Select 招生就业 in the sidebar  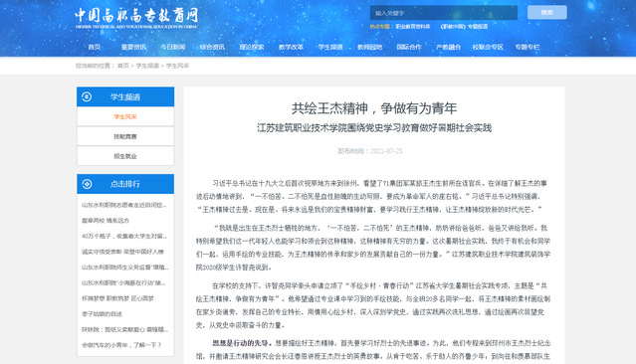click(x=125, y=156)
